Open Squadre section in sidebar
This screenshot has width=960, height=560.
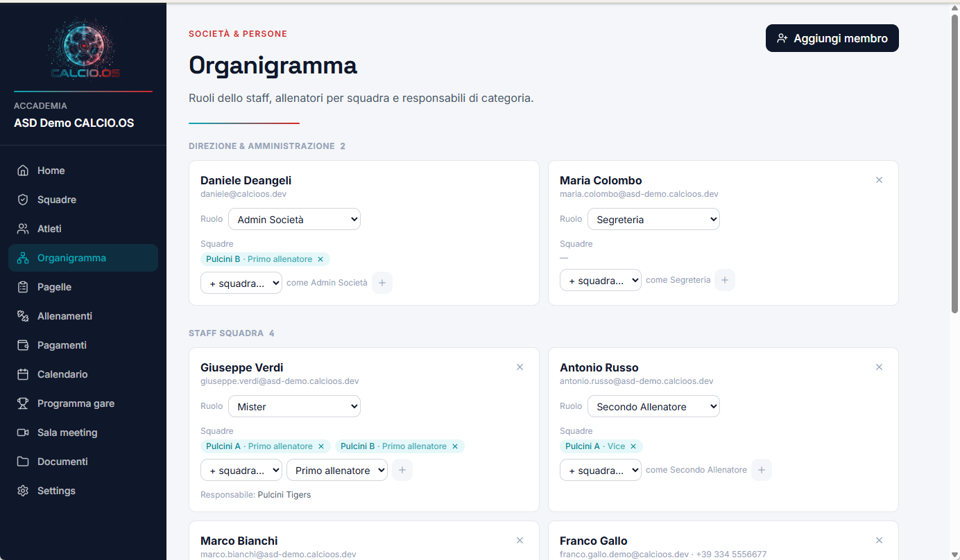click(83, 200)
